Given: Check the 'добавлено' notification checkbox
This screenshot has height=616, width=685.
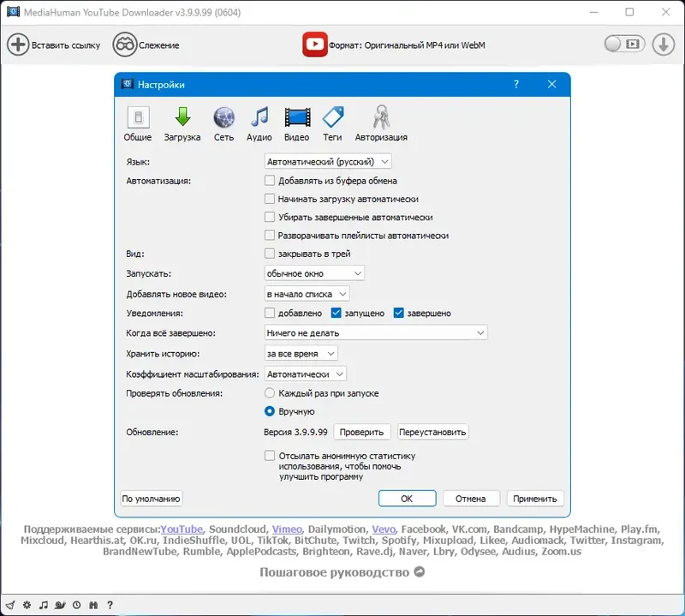Looking at the screenshot, I should [270, 313].
